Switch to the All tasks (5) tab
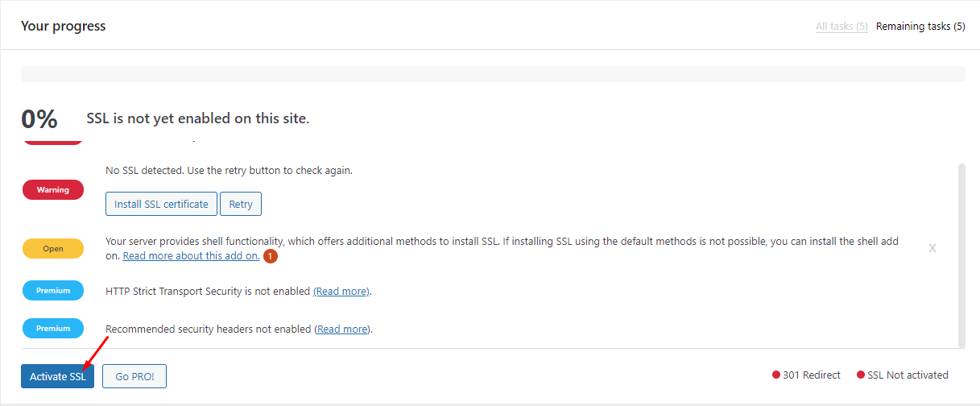The image size is (980, 406). (x=841, y=27)
